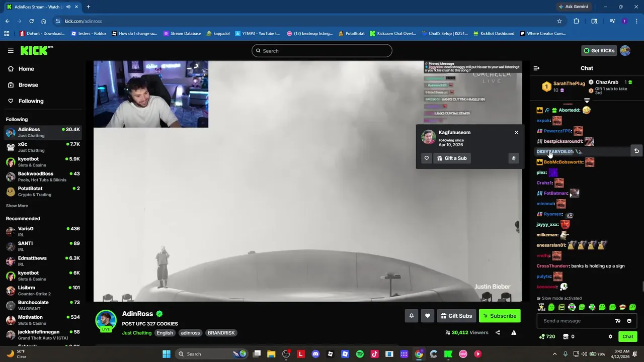This screenshot has width=644, height=362.
Task: Click Gift a Sub on user card
Action: (x=452, y=158)
